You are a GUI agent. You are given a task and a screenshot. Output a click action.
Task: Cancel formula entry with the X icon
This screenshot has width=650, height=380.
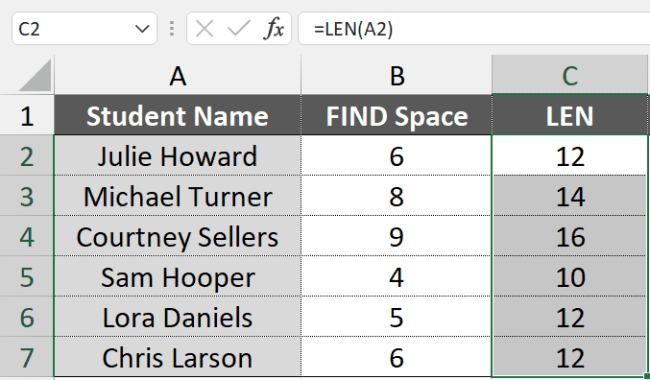(204, 29)
